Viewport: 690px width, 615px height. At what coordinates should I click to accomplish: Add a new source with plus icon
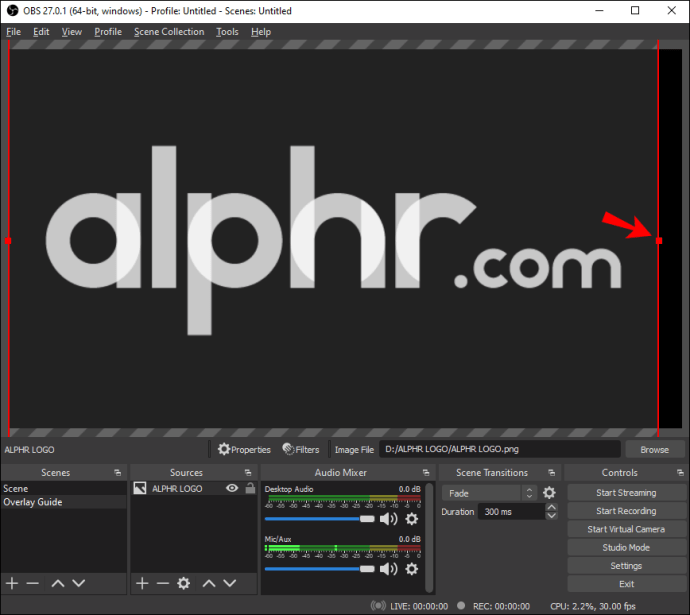(142, 583)
